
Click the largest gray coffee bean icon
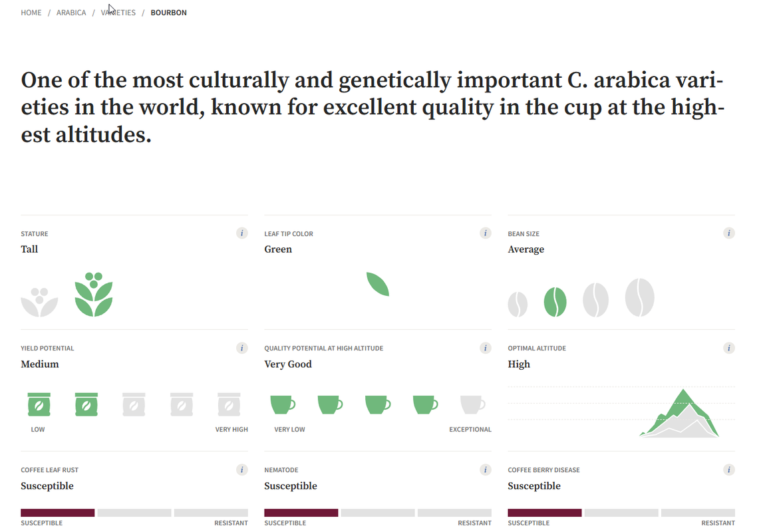tap(640, 297)
